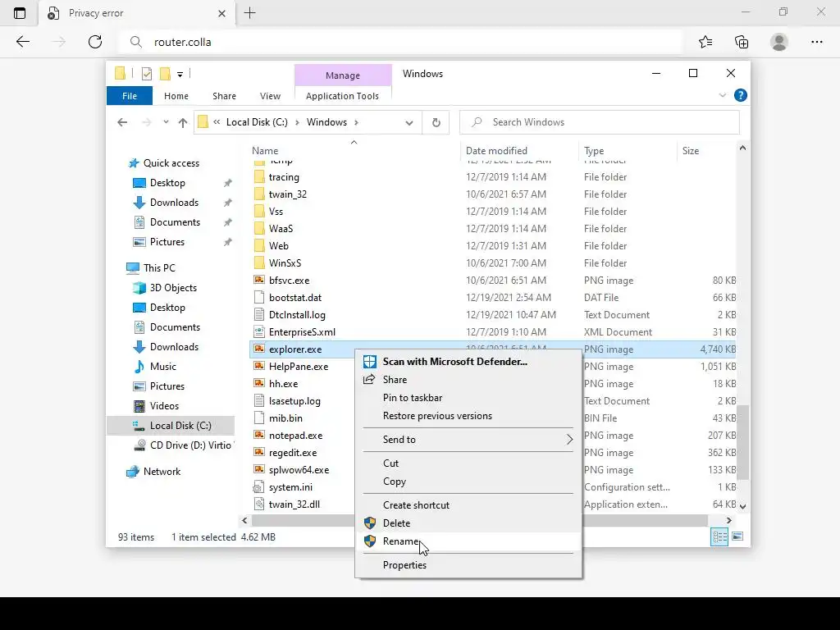Choose Restore previous versions entry
This screenshot has width=840, height=630.
[x=468, y=416]
